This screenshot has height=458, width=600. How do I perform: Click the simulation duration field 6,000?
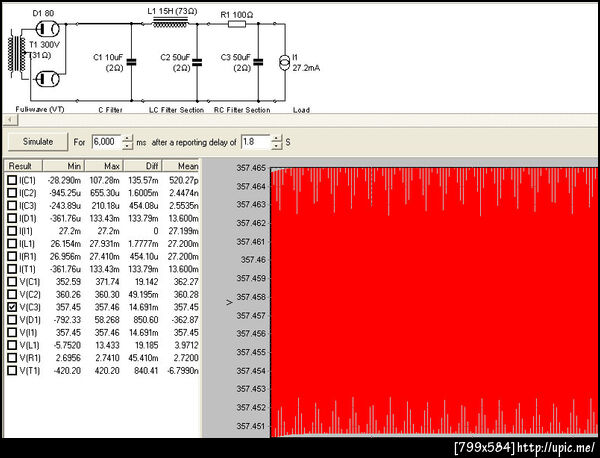(106, 142)
